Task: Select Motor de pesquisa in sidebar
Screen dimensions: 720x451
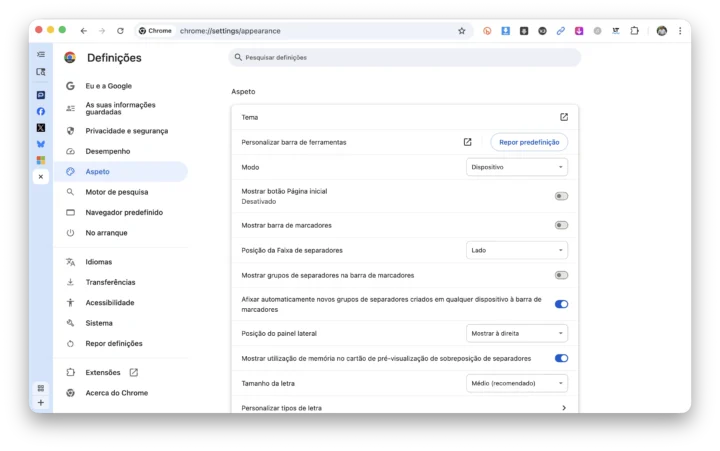Action: (116, 192)
